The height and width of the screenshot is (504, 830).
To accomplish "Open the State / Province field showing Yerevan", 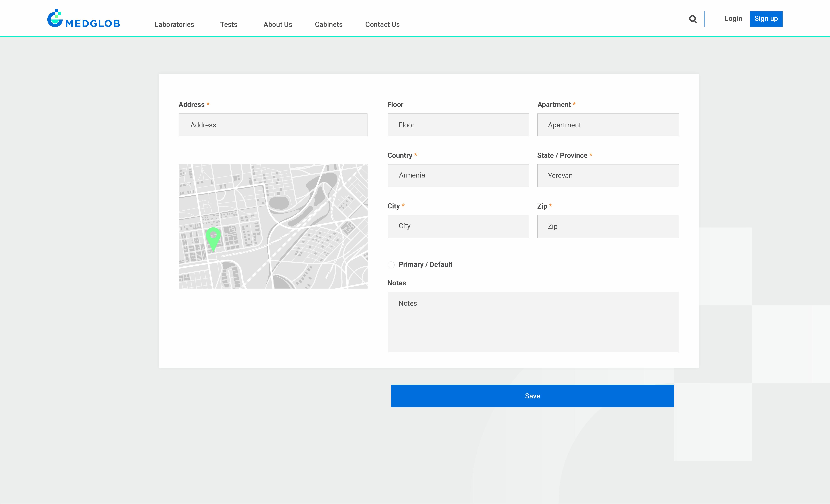I will tap(607, 176).
